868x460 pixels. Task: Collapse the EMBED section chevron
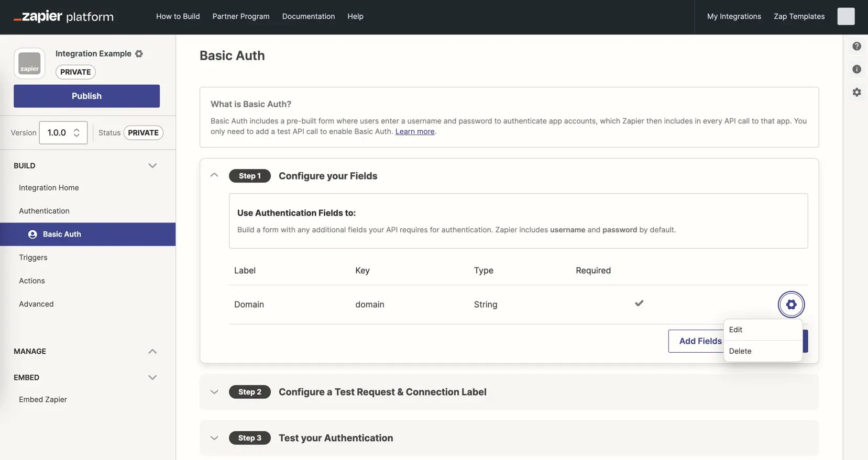[152, 377]
